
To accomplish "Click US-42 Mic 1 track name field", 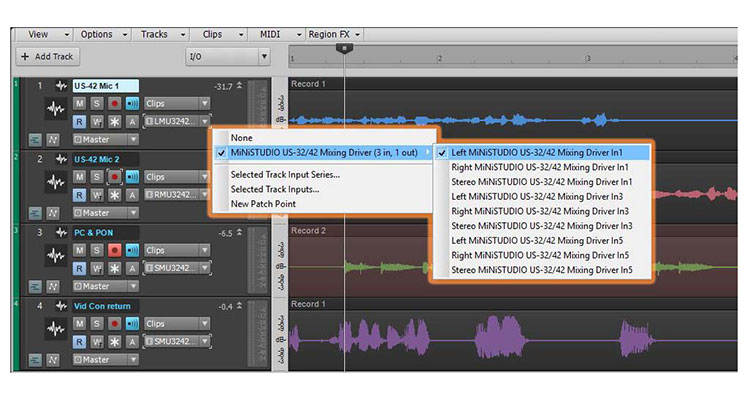I will pos(105,86).
